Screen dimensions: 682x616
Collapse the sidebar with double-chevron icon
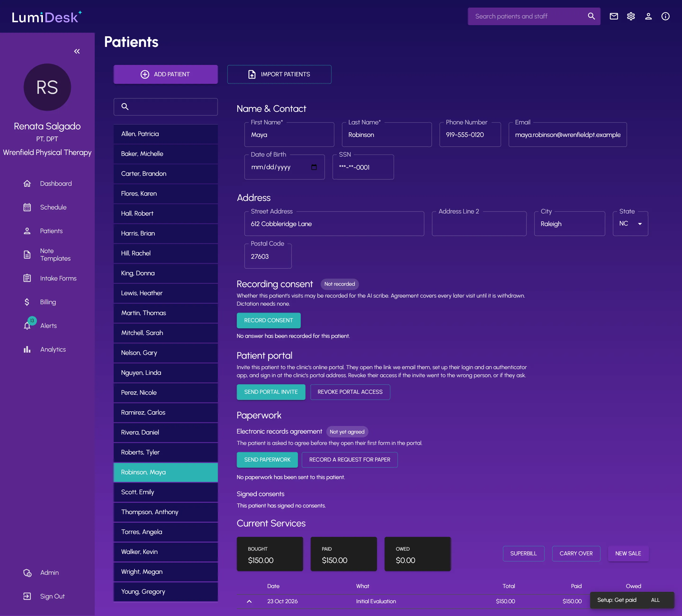click(x=77, y=51)
